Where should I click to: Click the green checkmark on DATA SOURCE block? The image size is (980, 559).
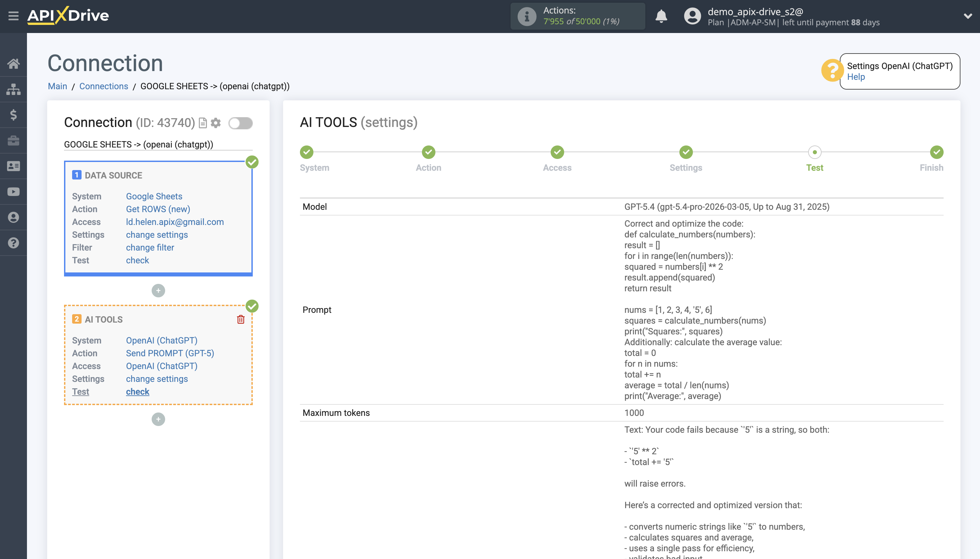click(x=252, y=162)
